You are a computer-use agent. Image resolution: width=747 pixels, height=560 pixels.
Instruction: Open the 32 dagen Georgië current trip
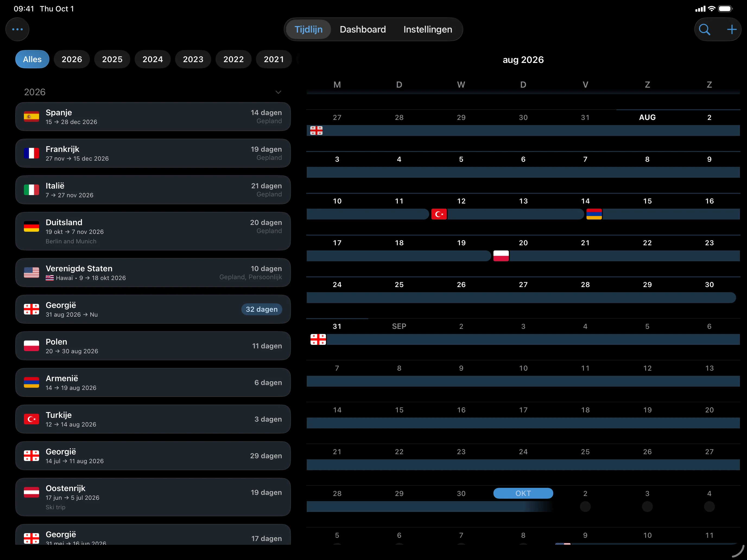point(153,309)
